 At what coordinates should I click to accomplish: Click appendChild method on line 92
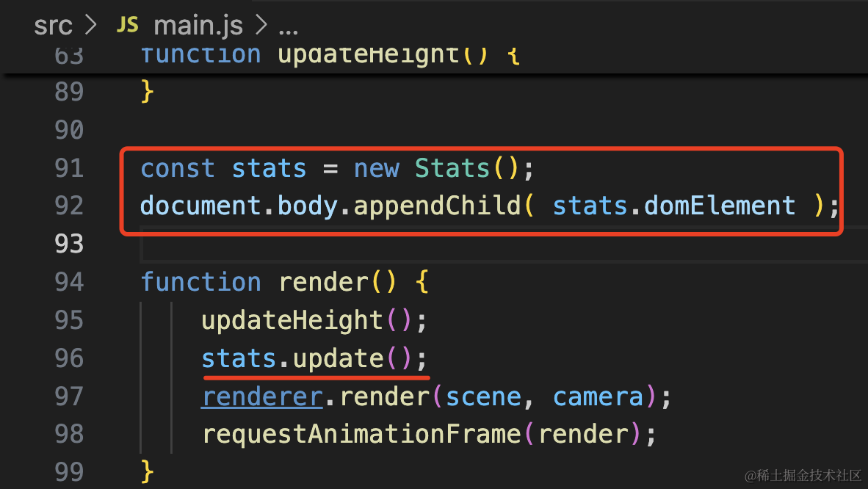(x=438, y=206)
